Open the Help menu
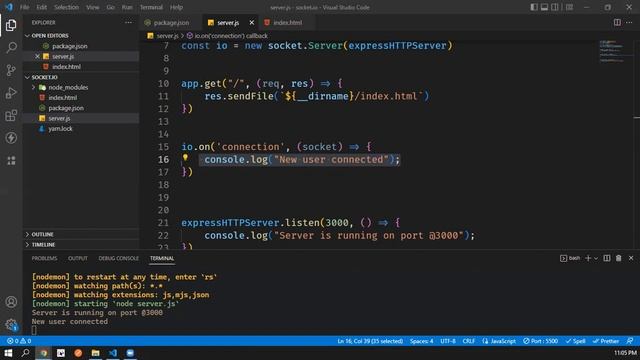This screenshot has width=640, height=360. pyautogui.click(x=176, y=7)
